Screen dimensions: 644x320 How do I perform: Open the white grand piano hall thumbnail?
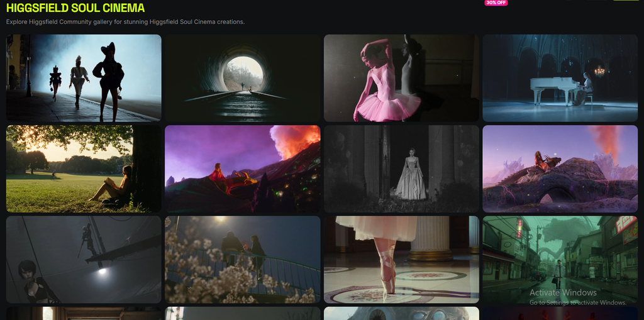point(560,78)
